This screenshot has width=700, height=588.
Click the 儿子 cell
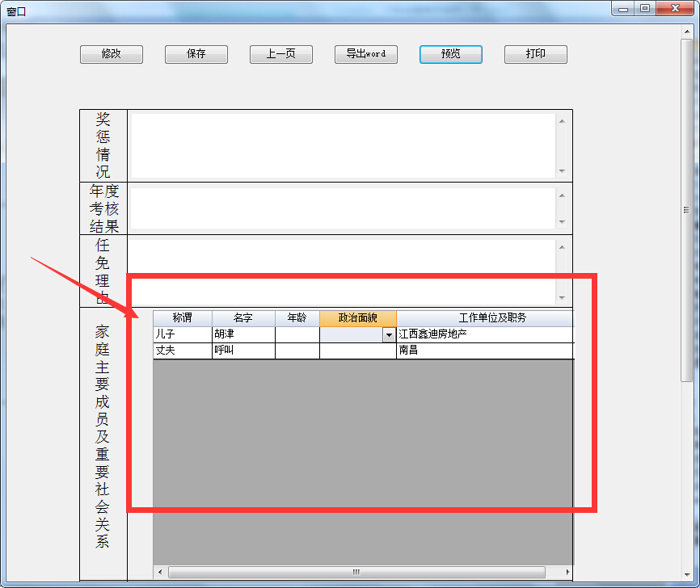pyautogui.click(x=183, y=334)
